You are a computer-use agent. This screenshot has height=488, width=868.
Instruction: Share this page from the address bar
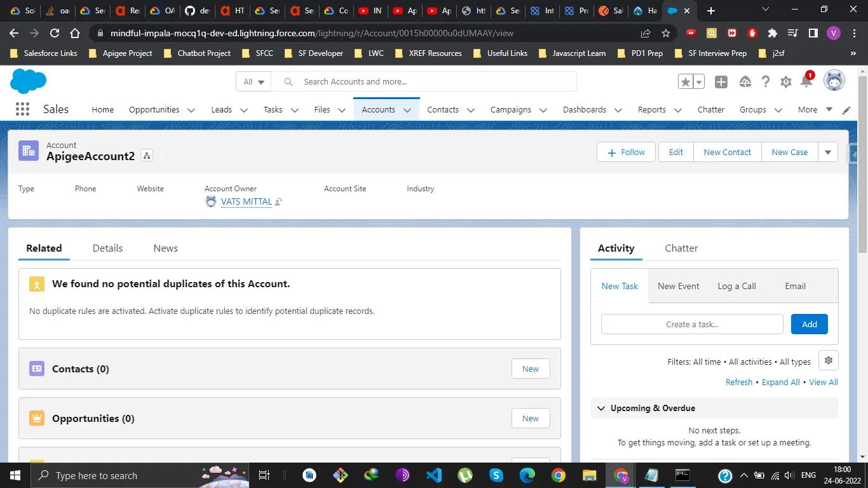pos(646,33)
